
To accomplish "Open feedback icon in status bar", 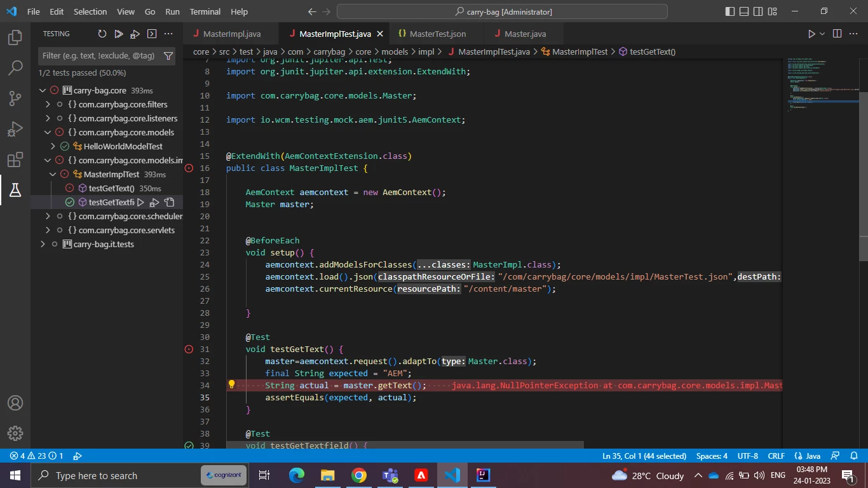I will [836, 456].
